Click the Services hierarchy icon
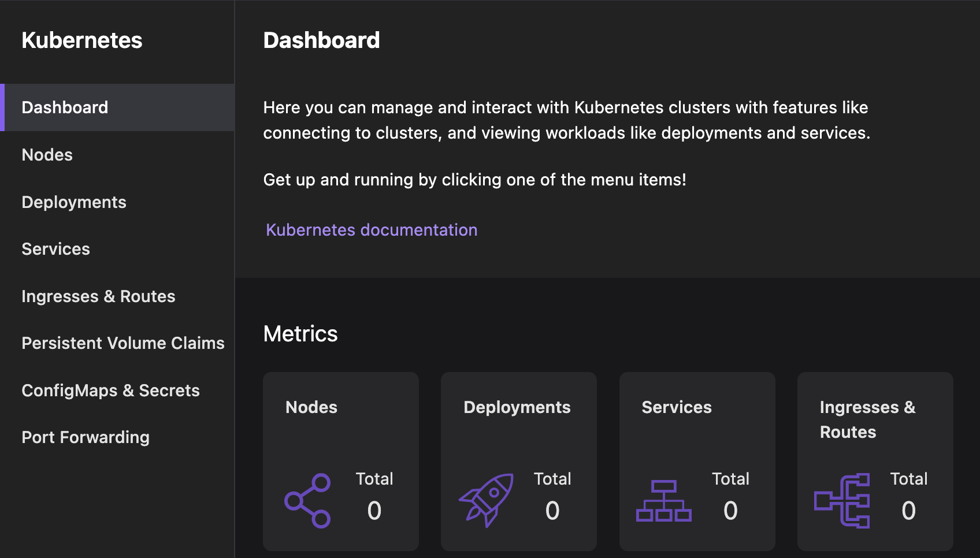The image size is (980, 558). pyautogui.click(x=664, y=501)
